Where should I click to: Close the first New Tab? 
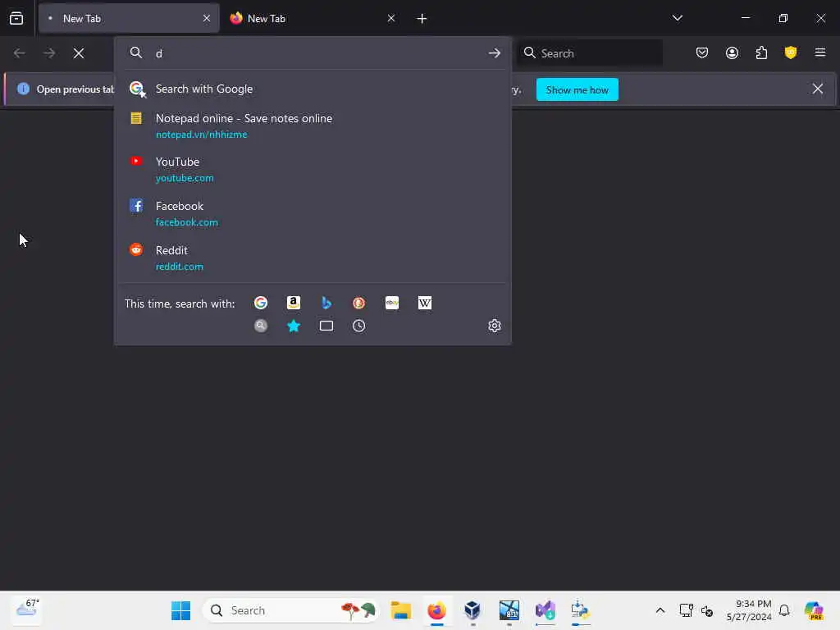click(x=207, y=18)
